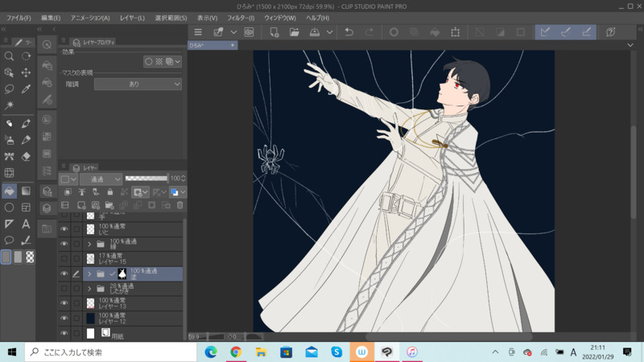Open the blend mode 通過 dropdown
The height and width of the screenshot is (362, 644).
click(x=101, y=179)
